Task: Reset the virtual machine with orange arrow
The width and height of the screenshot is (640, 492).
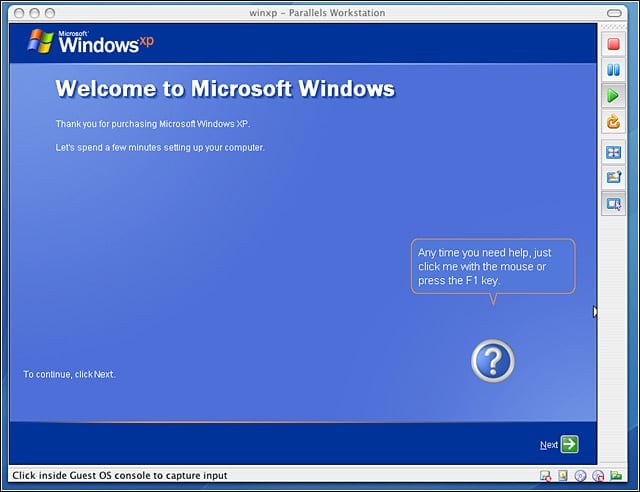Action: point(613,122)
